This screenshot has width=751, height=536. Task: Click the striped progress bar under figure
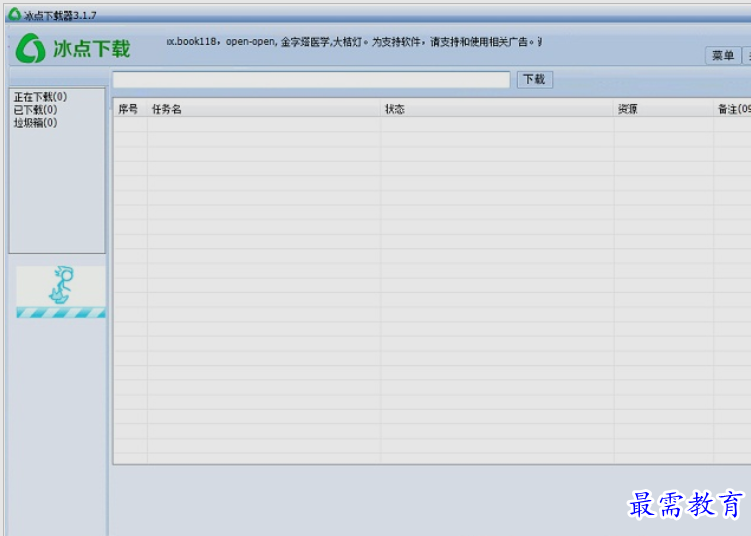pos(61,313)
